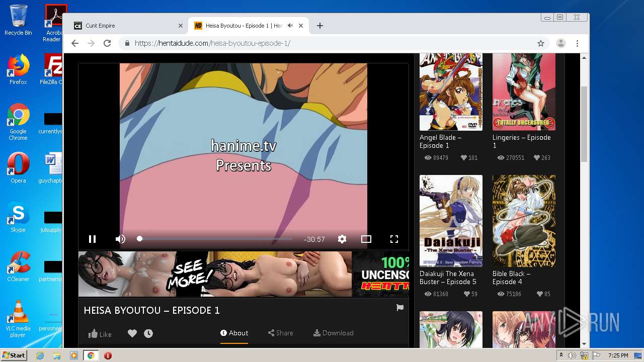Open the Download tab
Image resolution: width=644 pixels, height=362 pixels.
pos(334,333)
